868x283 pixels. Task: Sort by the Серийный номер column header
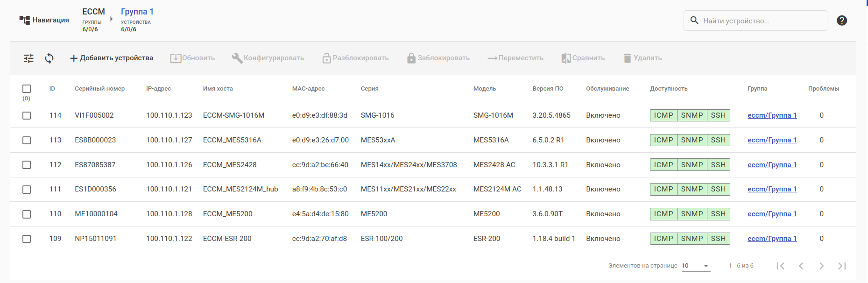(x=99, y=89)
